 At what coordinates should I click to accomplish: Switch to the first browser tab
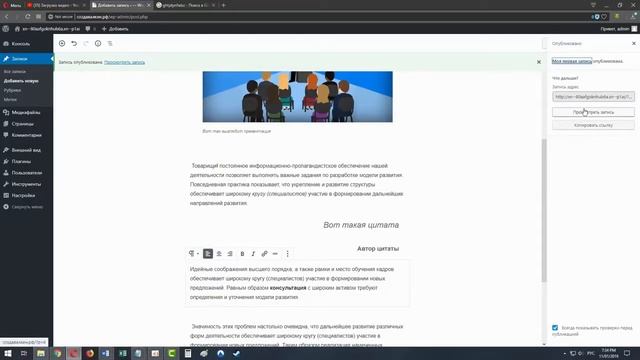pyautogui.click(x=56, y=5)
